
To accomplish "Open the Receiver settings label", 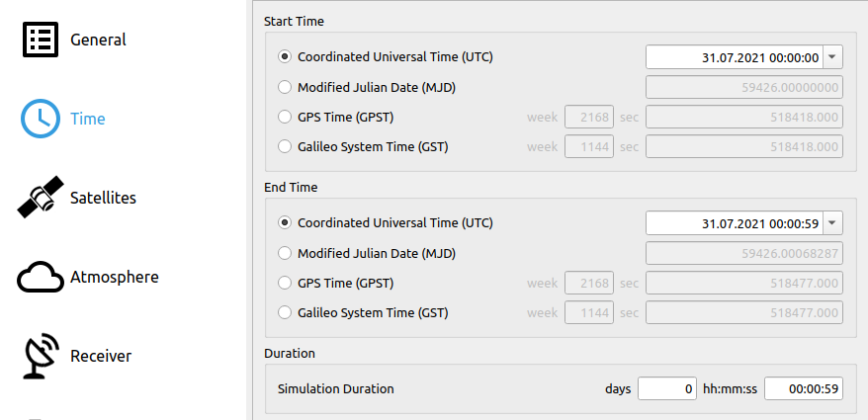I will [101, 356].
